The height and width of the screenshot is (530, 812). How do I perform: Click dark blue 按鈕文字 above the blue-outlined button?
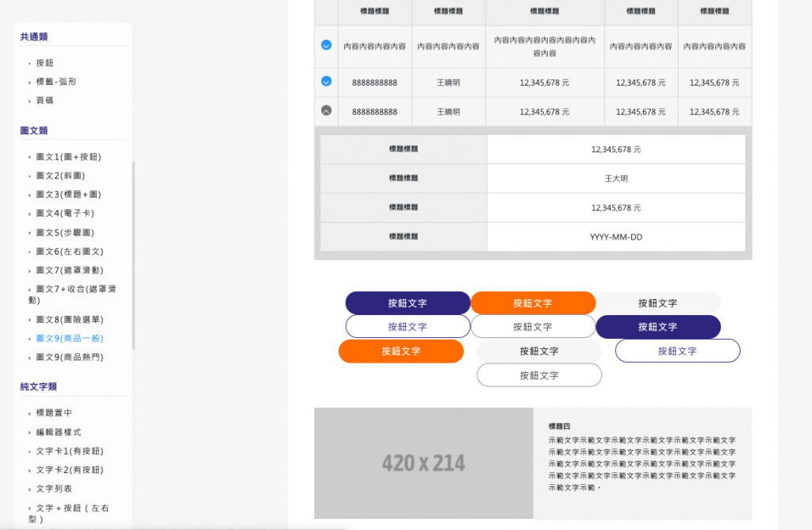(657, 327)
